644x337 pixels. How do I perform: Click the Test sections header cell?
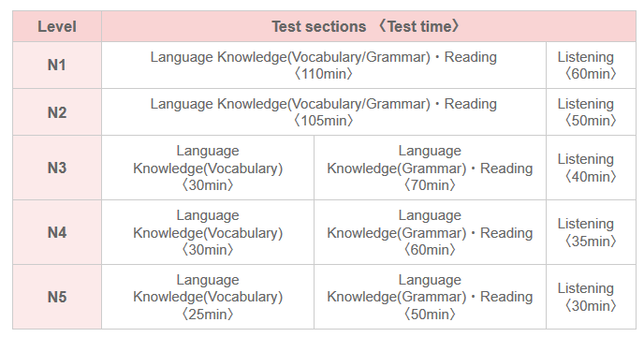pyautogui.click(x=369, y=26)
